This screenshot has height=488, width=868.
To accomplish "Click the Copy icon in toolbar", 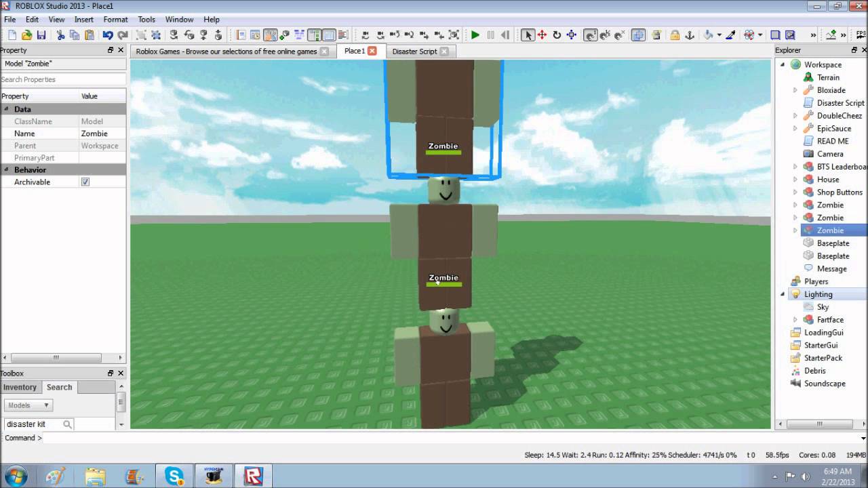I will (75, 35).
